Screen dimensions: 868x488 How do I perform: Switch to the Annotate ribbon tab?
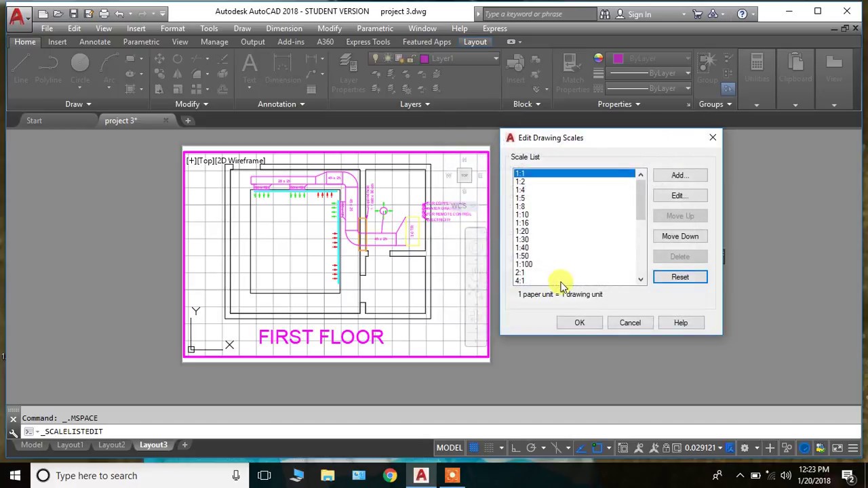pyautogui.click(x=95, y=42)
